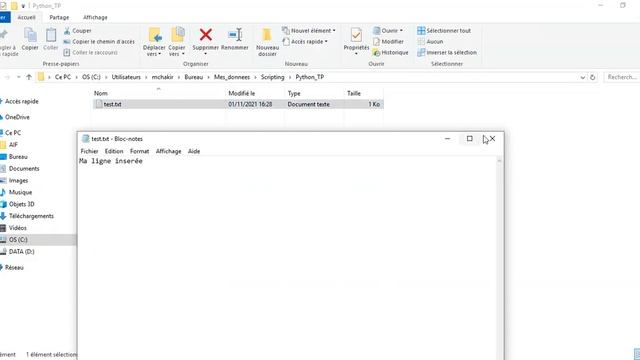Image resolution: width=640 pixels, height=360 pixels.
Task: Switch to the Accueil ribbon tab
Action: (x=27, y=18)
